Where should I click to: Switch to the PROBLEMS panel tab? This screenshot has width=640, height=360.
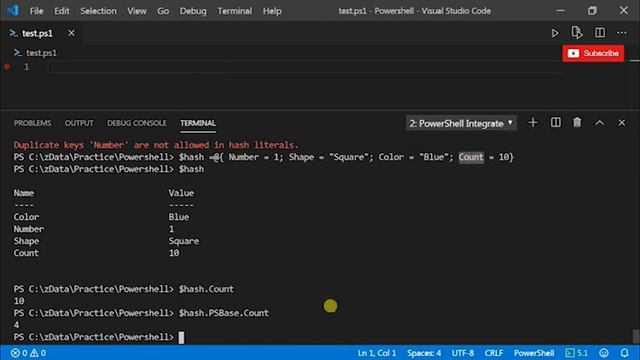click(33, 123)
